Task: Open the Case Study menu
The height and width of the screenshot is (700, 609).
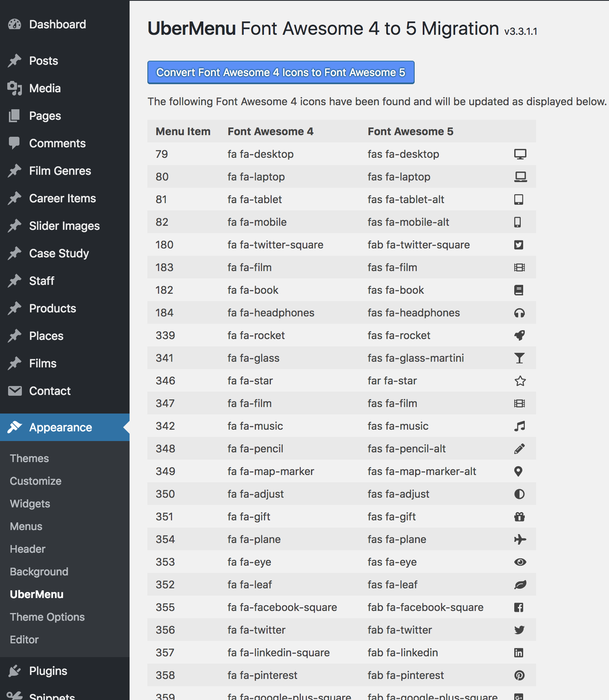Action: 65,253
